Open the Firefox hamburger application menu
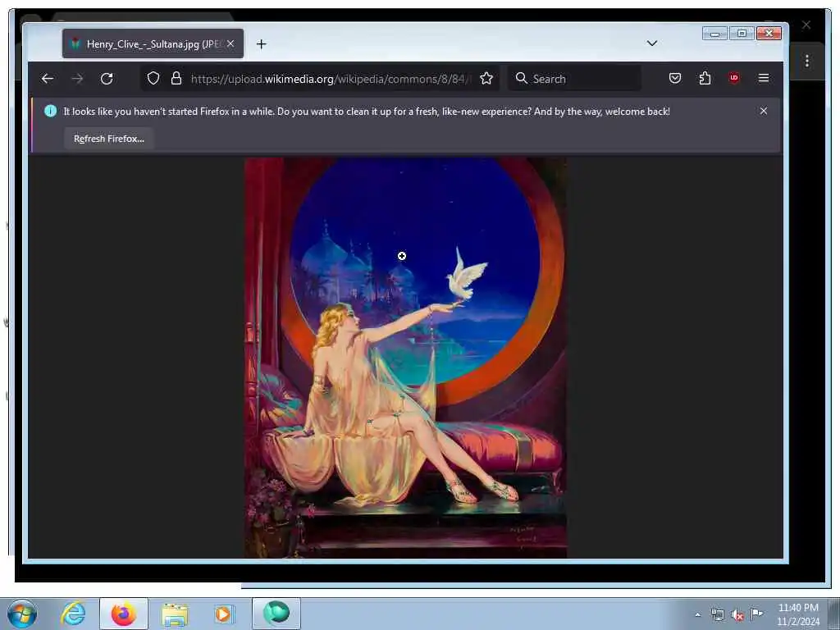840x630 pixels. click(764, 78)
